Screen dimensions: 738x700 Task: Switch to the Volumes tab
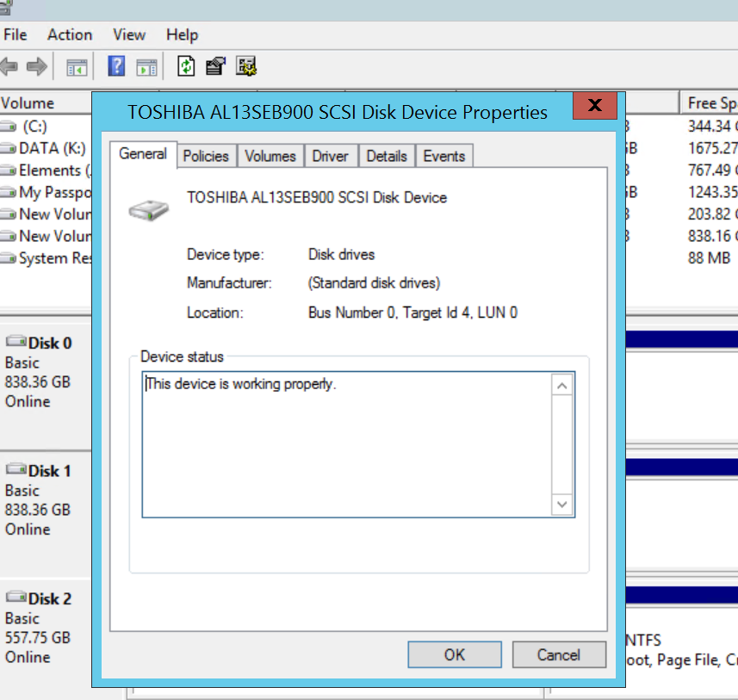[x=270, y=156]
